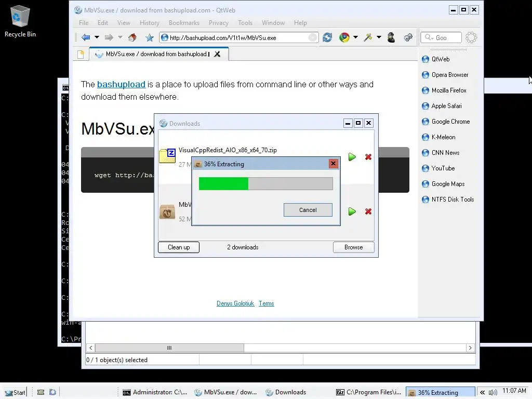The height and width of the screenshot is (399, 532).
Task: Click the Denys Golotiuk footer link
Action: coord(235,303)
